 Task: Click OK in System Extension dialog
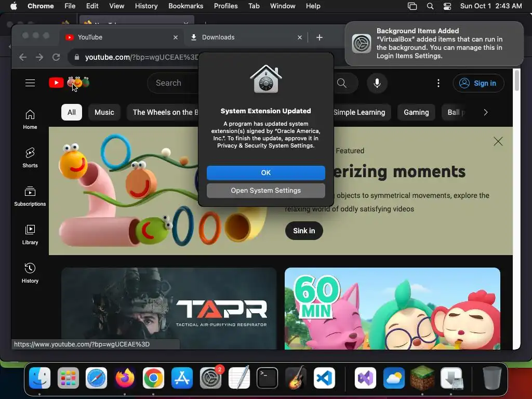266,172
